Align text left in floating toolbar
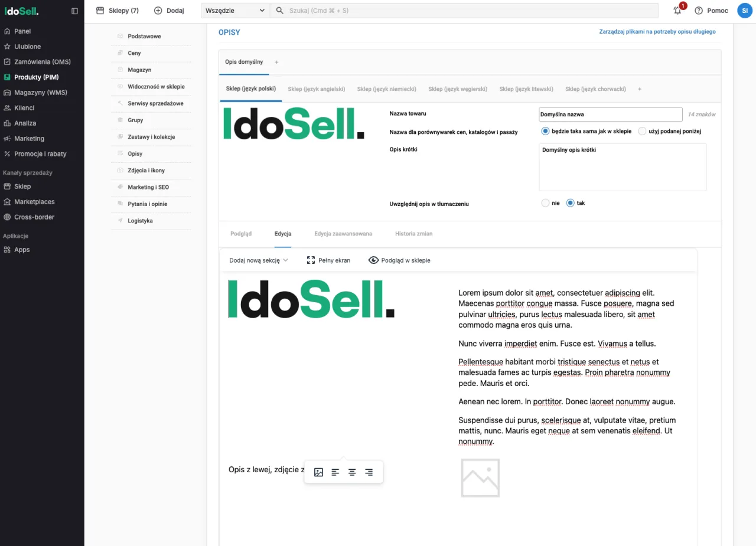This screenshot has height=546, width=756. 335,472
